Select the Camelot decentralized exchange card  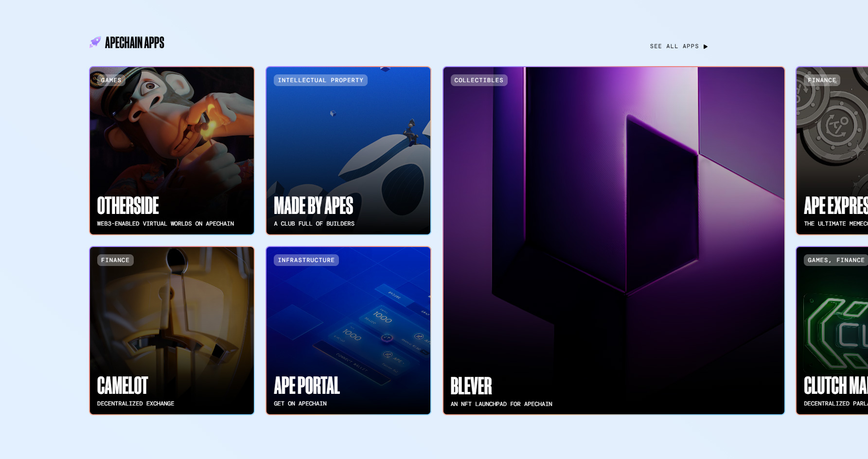(x=172, y=331)
